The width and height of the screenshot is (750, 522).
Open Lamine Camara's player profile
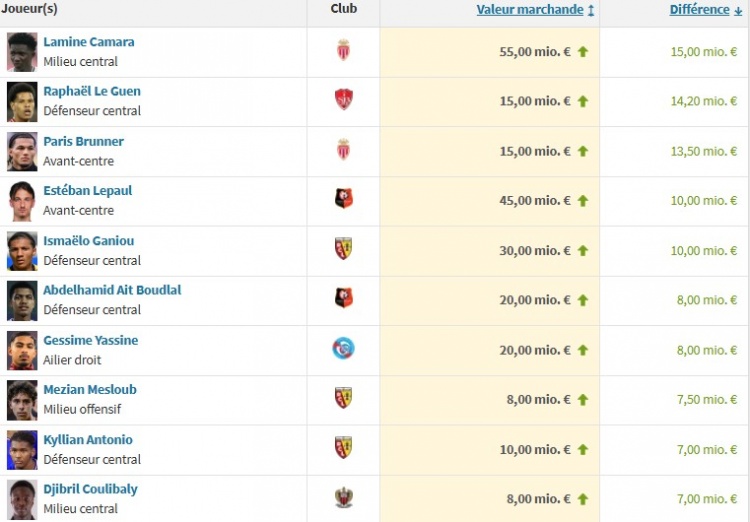(x=89, y=42)
